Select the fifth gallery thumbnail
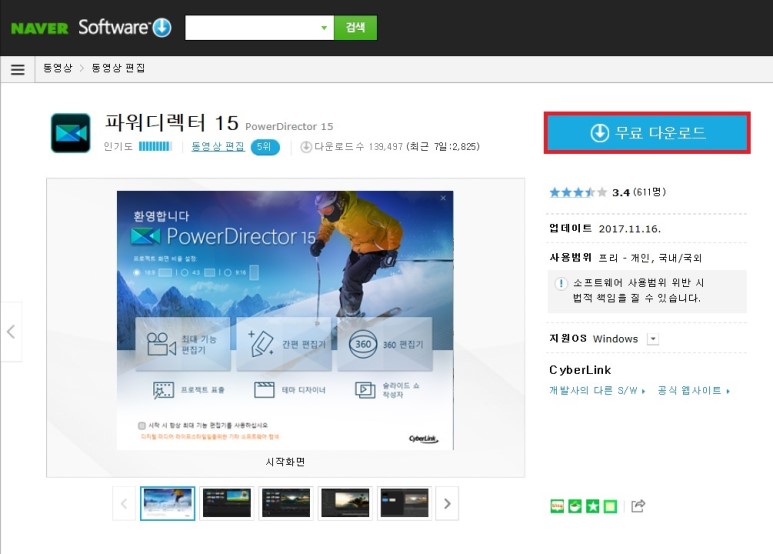 [x=404, y=503]
